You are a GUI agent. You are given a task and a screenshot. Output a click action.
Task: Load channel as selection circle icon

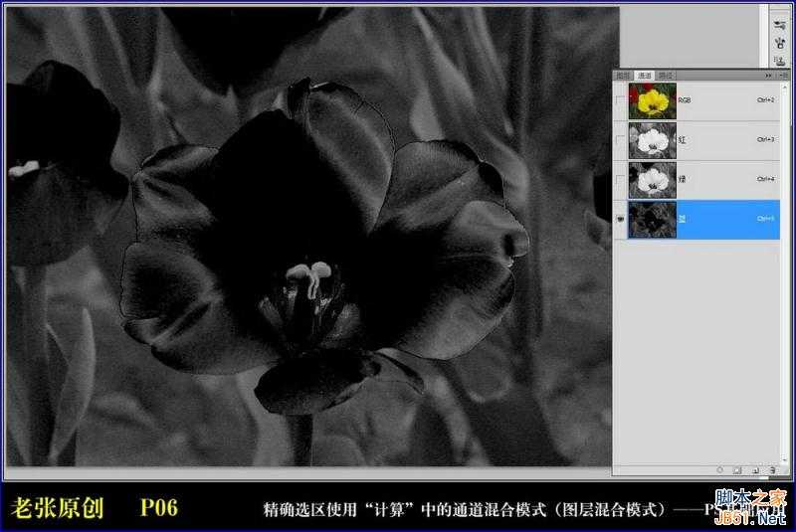pyautogui.click(x=719, y=470)
